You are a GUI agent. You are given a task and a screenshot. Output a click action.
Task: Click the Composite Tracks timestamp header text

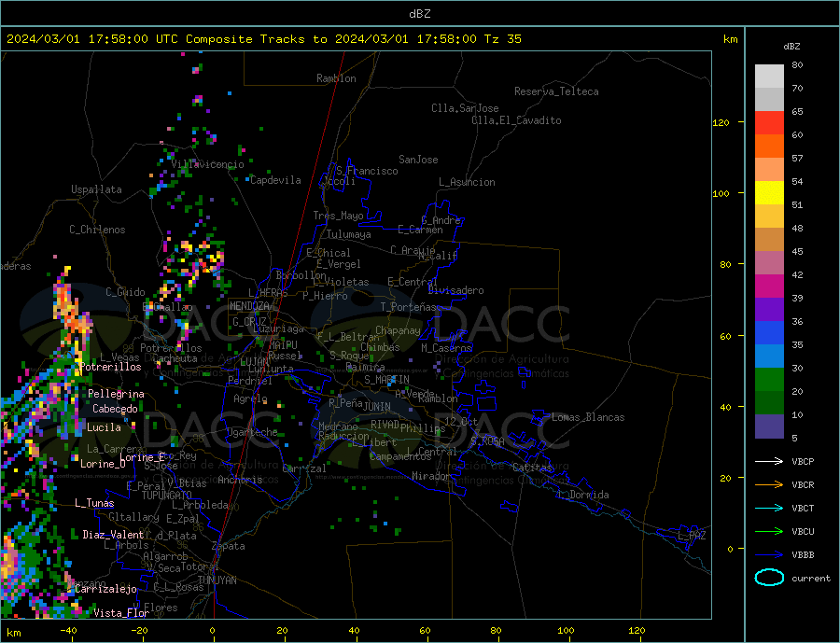point(263,39)
